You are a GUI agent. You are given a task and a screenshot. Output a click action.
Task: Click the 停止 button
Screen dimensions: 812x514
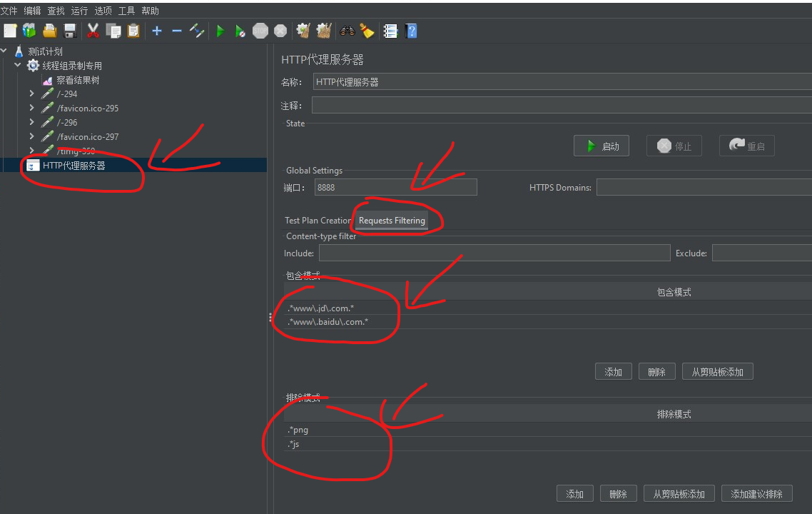tap(674, 146)
